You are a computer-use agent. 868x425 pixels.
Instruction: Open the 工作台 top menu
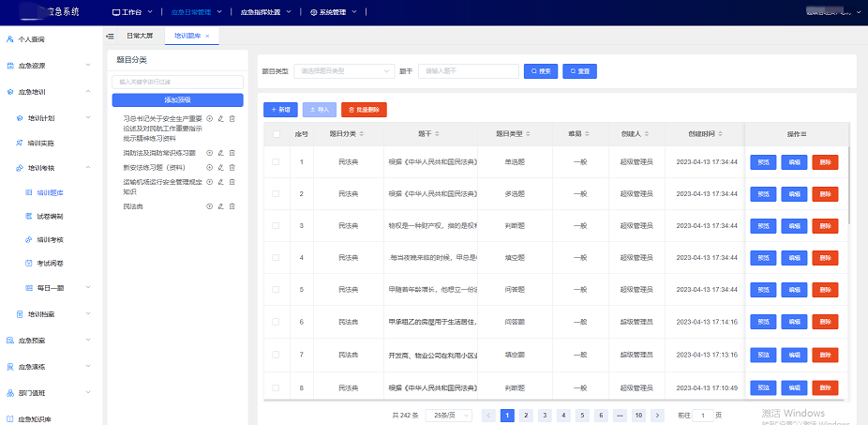coord(132,11)
